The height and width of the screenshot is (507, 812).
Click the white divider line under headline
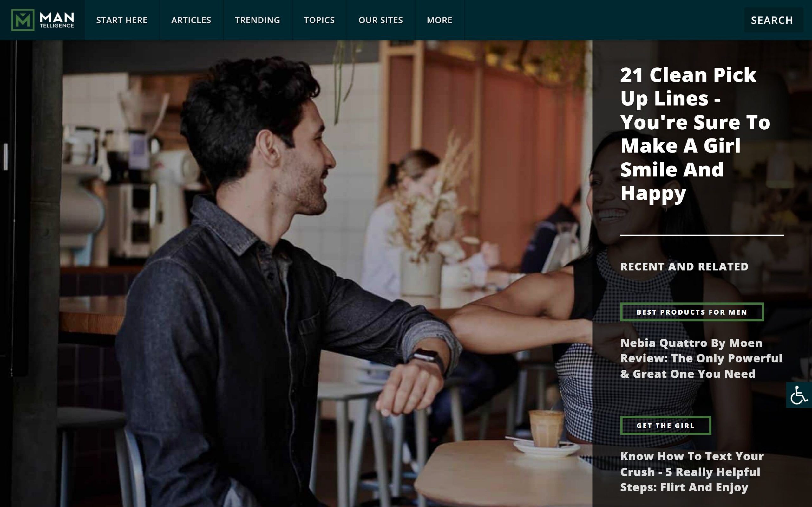point(702,235)
